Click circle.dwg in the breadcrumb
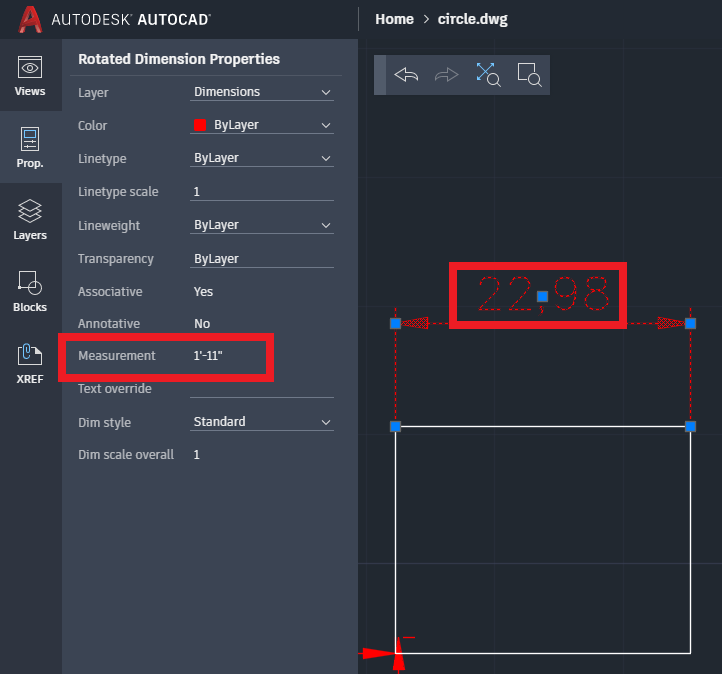 pos(472,19)
